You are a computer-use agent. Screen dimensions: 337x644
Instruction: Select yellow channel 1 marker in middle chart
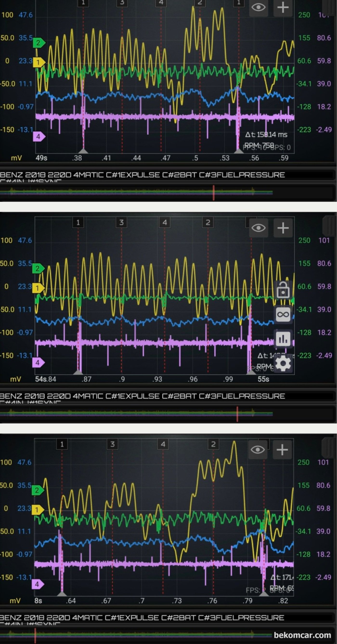point(38,288)
